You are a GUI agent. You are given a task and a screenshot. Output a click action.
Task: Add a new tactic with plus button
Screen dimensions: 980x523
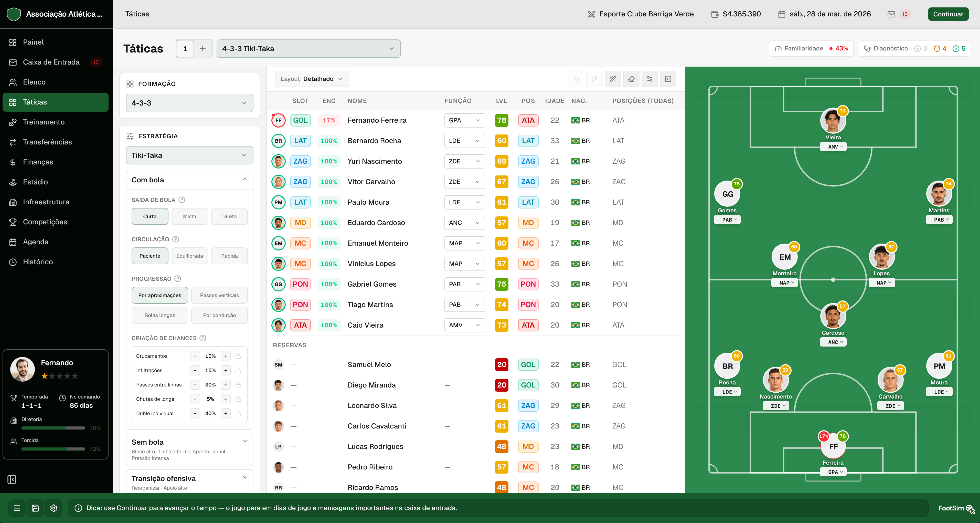pos(203,49)
